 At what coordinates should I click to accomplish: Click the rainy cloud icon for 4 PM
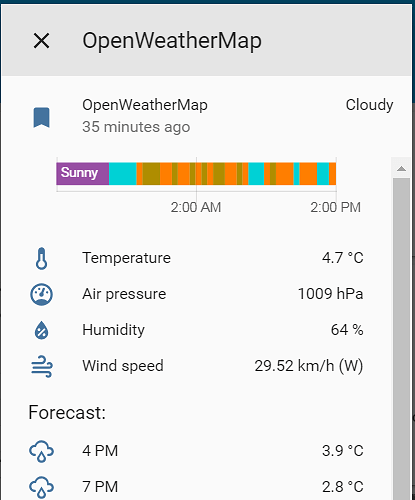click(41, 451)
